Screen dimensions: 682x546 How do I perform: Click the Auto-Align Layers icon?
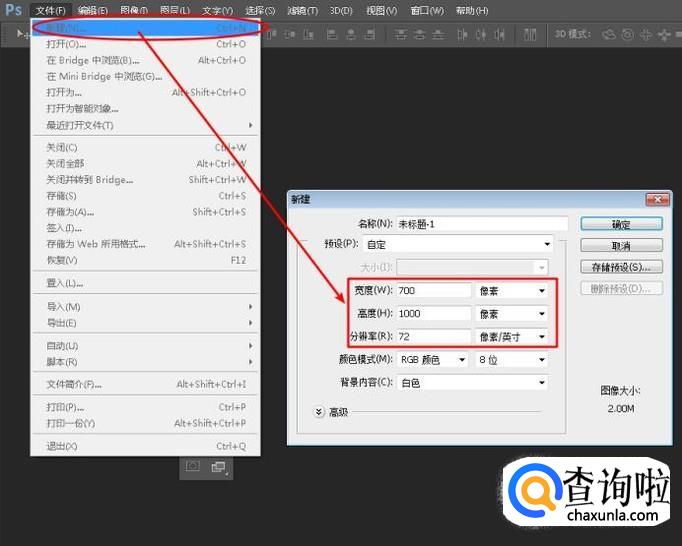pyautogui.click(x=530, y=34)
